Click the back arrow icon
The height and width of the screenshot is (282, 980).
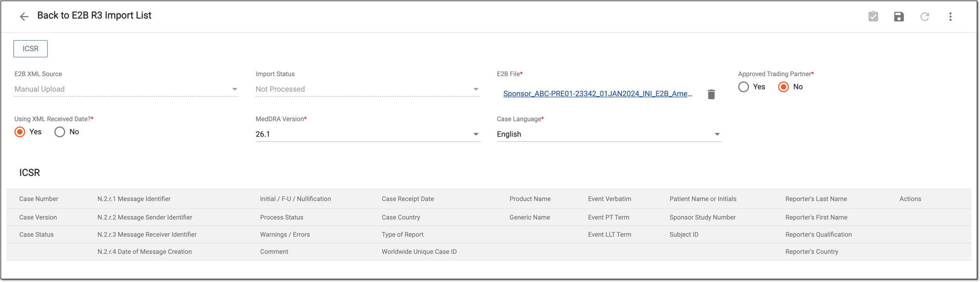24,16
